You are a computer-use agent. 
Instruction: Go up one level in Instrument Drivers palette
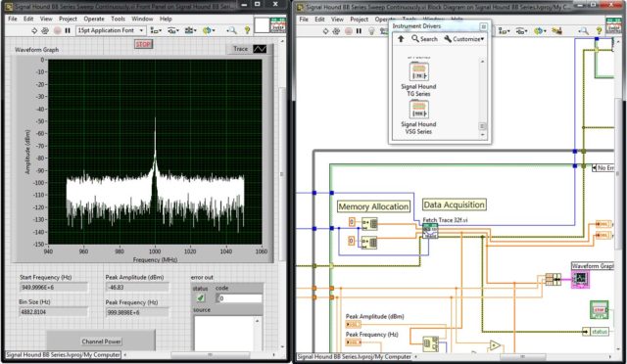(401, 39)
